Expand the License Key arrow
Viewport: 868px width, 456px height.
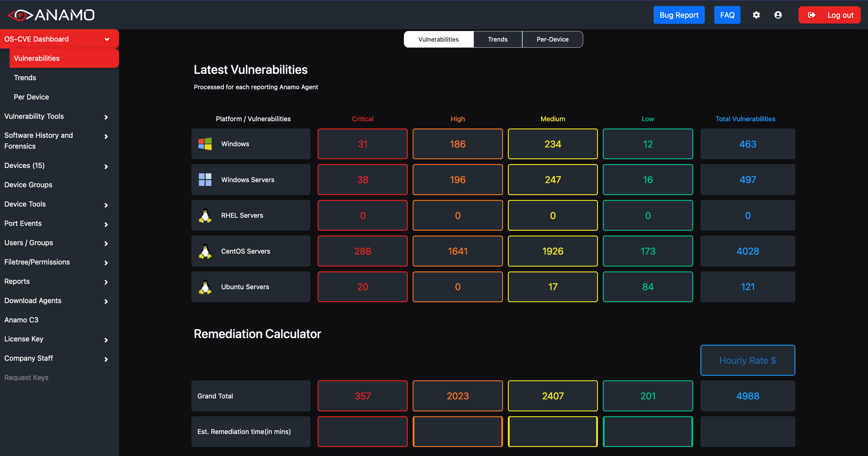point(106,340)
